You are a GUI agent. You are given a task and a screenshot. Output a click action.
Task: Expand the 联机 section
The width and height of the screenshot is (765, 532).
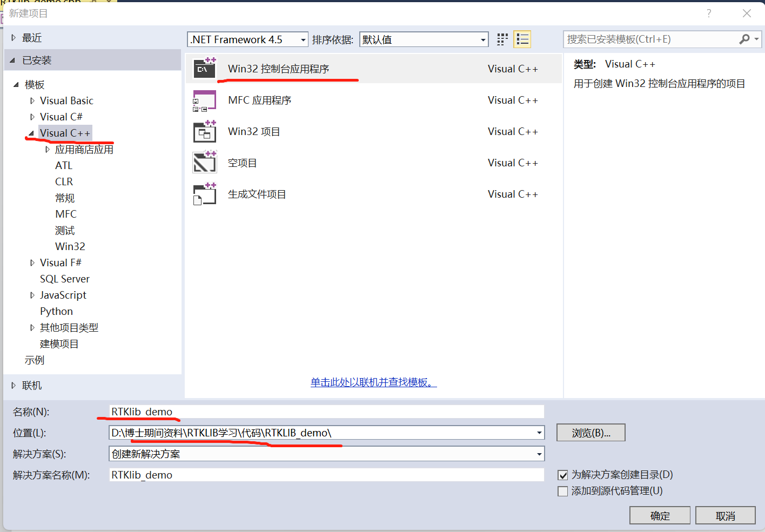14,385
